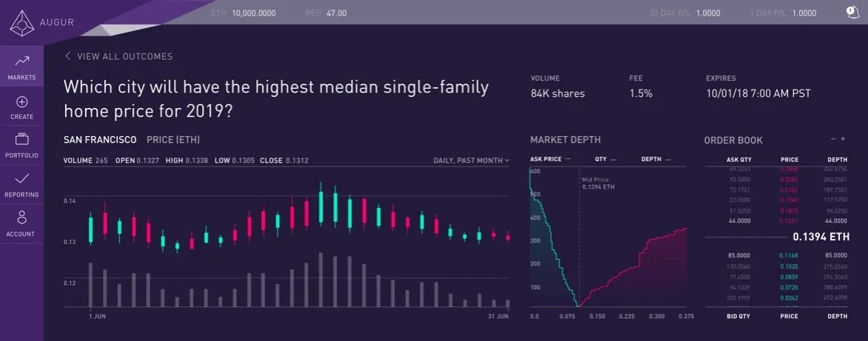Click the 0.1168 bid price in order book
Screen dimensions: 868x341
[789, 257]
